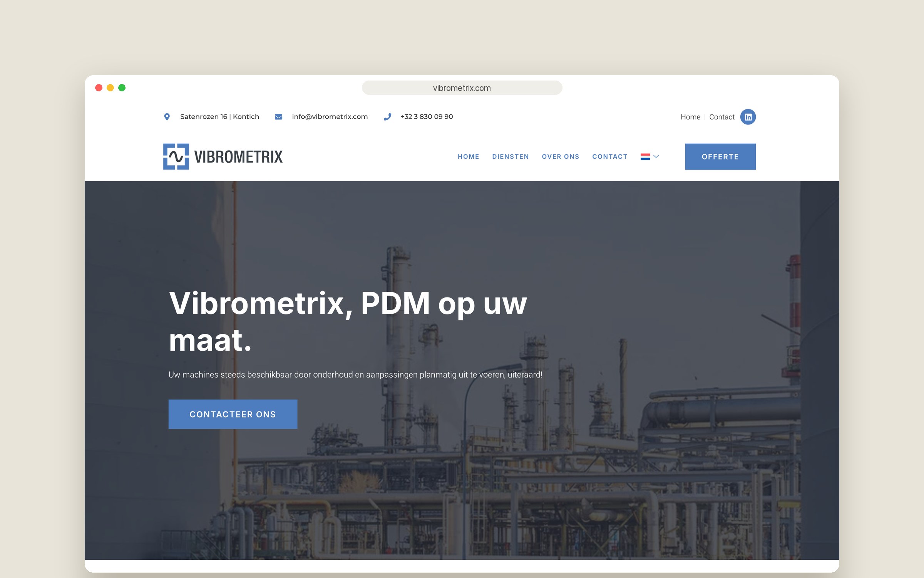
Task: Click the info@vibrometrix.com email address
Action: (x=330, y=117)
